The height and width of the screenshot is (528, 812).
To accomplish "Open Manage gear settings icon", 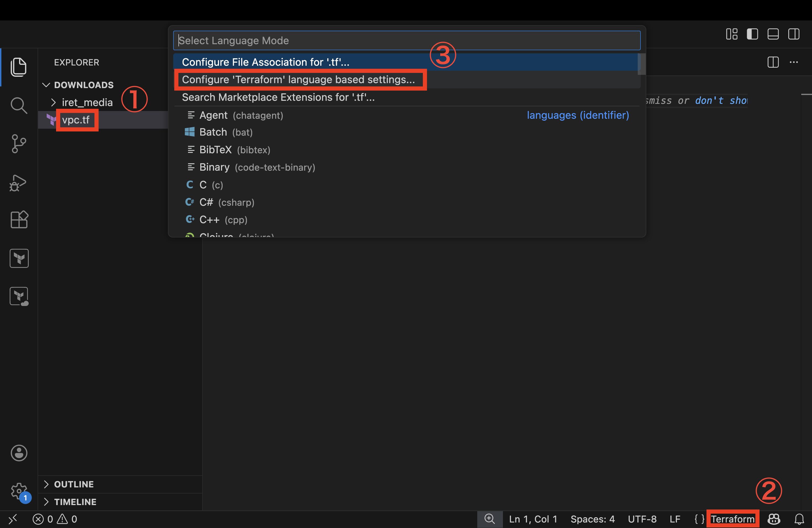I will click(x=19, y=491).
